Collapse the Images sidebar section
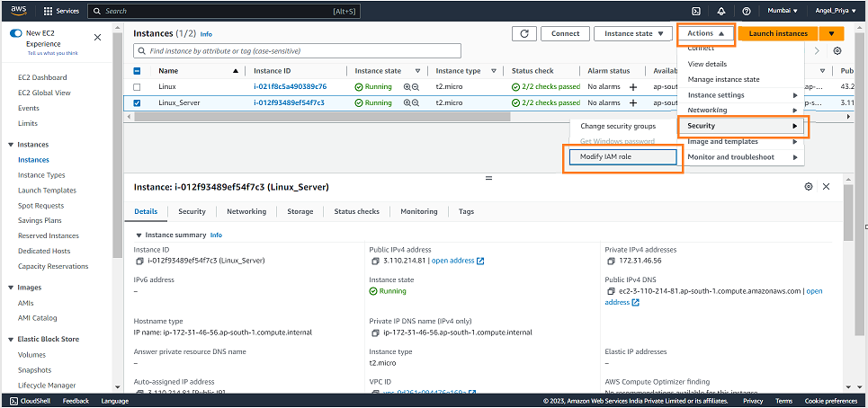Image resolution: width=868 pixels, height=408 pixels. pyautogui.click(x=11, y=288)
